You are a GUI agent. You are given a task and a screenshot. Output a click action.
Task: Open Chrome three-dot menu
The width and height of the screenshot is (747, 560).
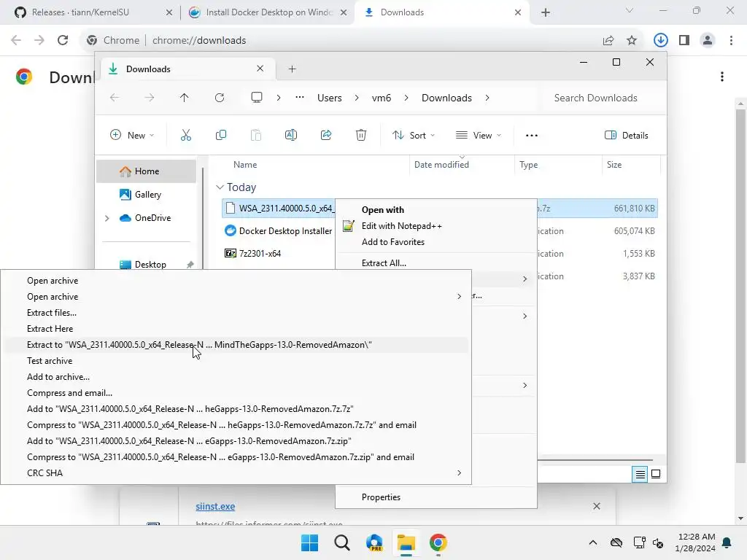click(x=731, y=40)
